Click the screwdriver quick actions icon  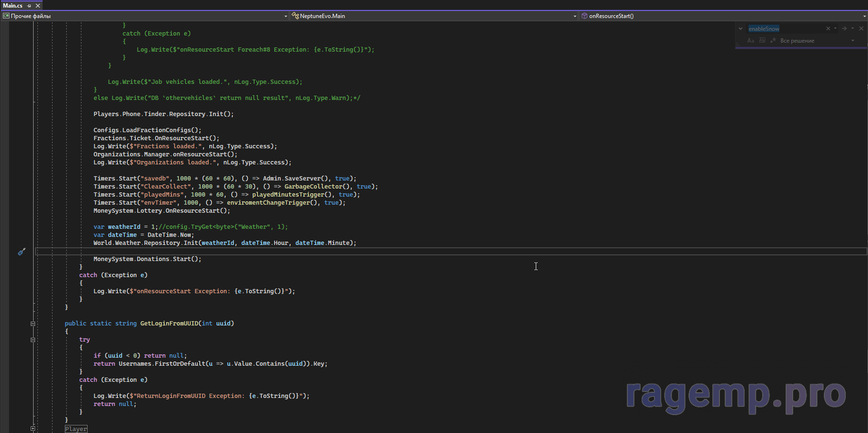pos(21,252)
